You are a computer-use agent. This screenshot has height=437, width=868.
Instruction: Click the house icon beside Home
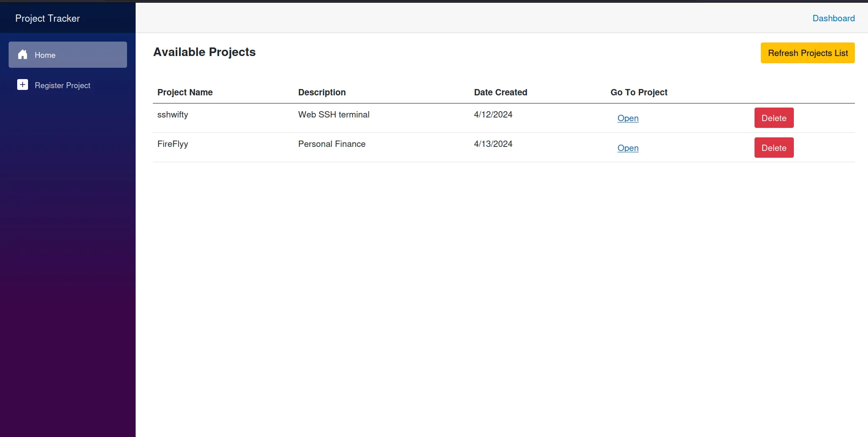tap(23, 55)
